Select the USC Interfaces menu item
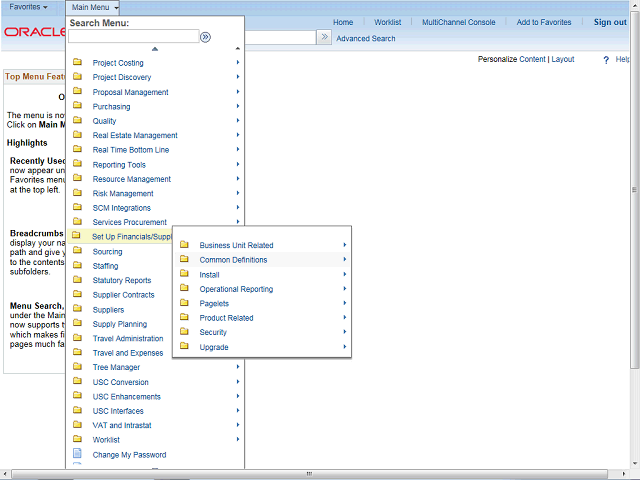The height and width of the screenshot is (480, 640). pos(118,411)
